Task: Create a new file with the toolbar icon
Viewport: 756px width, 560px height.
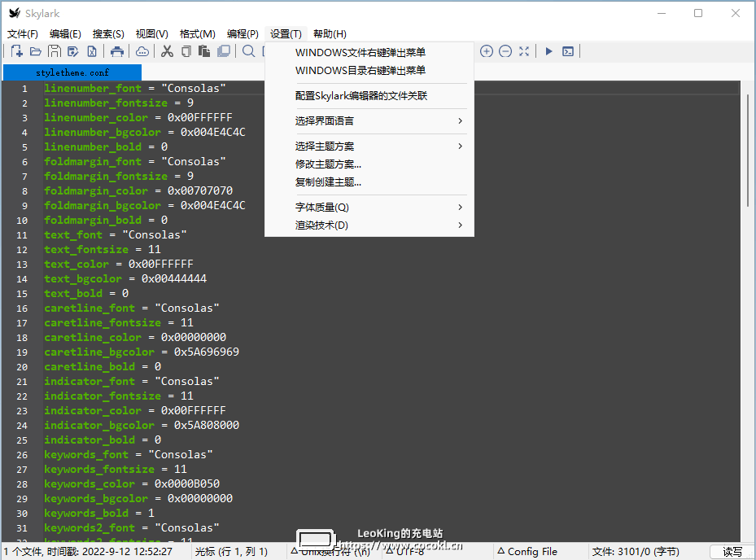Action: pyautogui.click(x=16, y=51)
